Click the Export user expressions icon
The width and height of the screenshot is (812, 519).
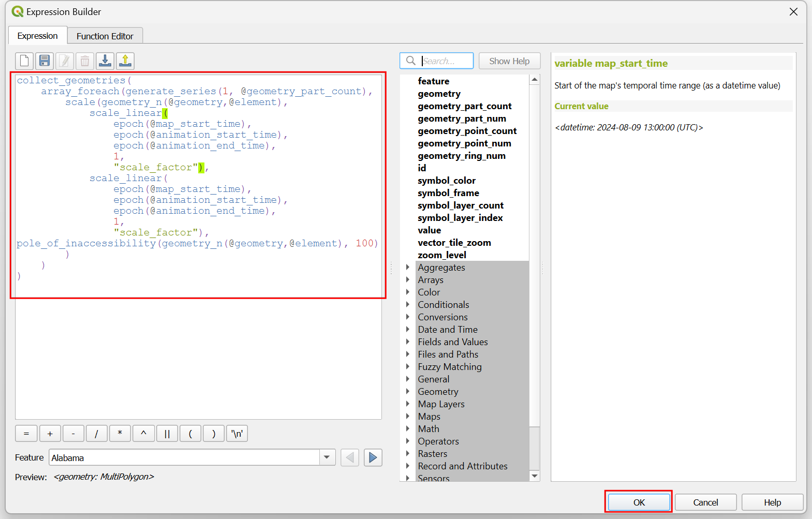click(x=125, y=61)
